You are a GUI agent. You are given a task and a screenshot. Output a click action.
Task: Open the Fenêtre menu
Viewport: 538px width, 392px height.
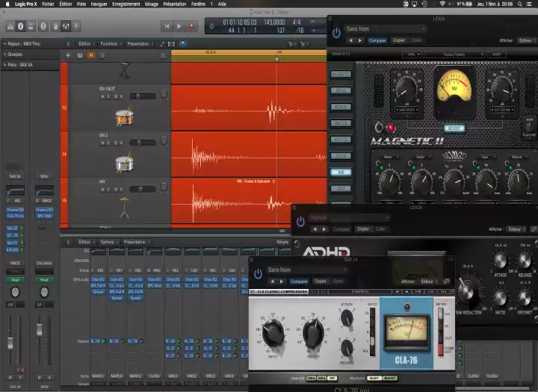click(198, 4)
